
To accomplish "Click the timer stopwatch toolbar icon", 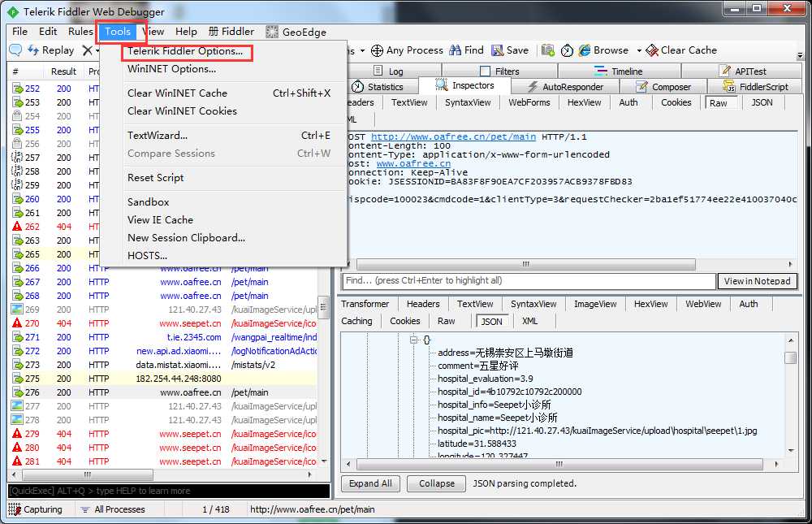I will [x=567, y=50].
